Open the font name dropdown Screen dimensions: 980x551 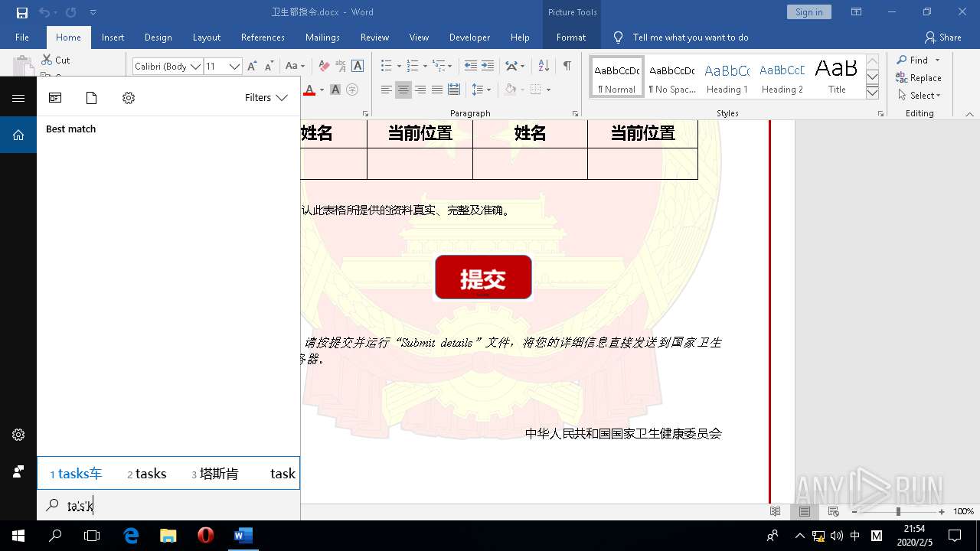[x=196, y=67]
